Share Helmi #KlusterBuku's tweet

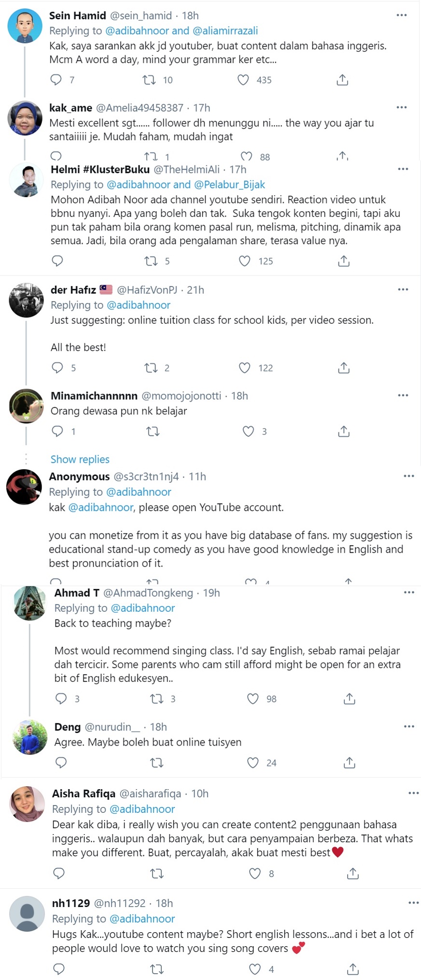click(x=344, y=261)
